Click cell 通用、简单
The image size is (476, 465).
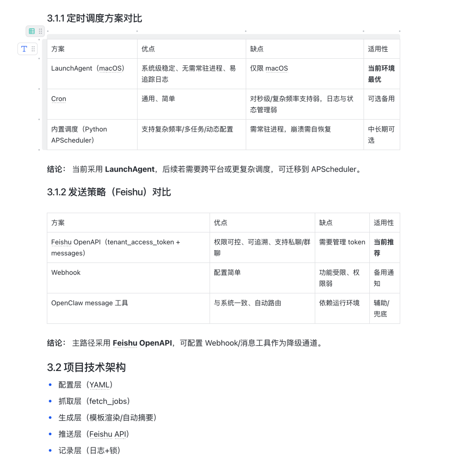(x=191, y=104)
